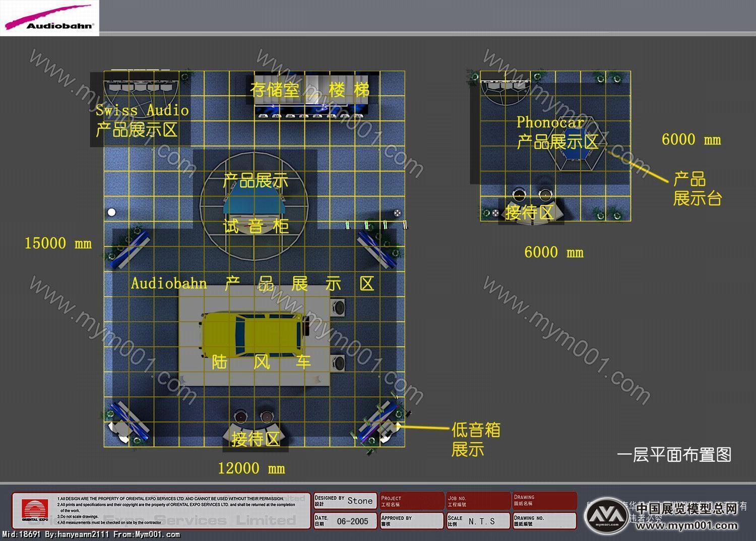Click '接待区' label in main booth
The image size is (756, 541).
255,439
